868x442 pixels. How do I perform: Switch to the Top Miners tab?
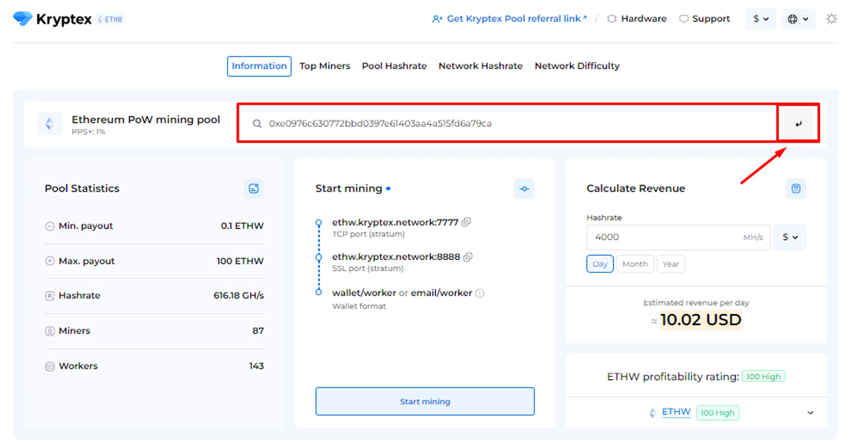[325, 66]
